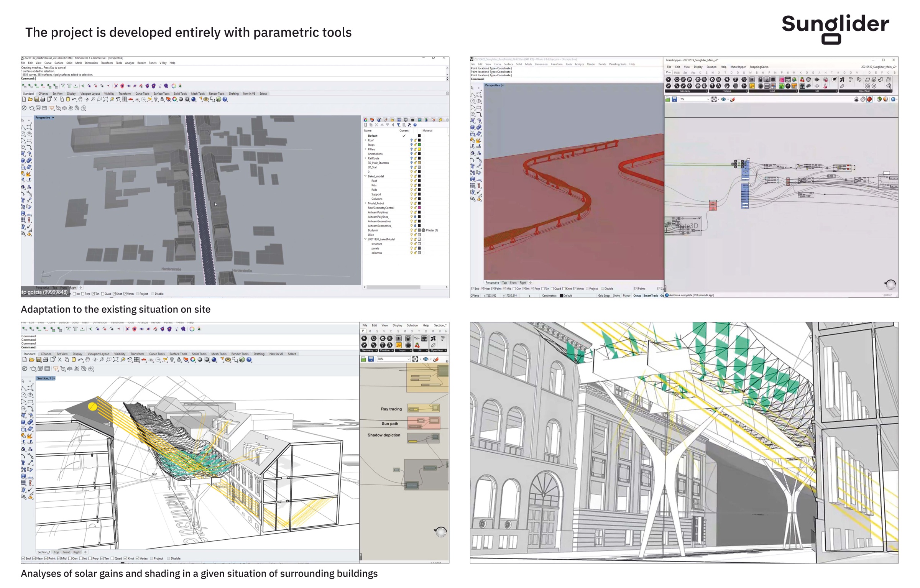Viewport: 920px width, 588px height.
Task: Click the Grasshopper sketch brush icon
Action: pyautogui.click(x=733, y=99)
